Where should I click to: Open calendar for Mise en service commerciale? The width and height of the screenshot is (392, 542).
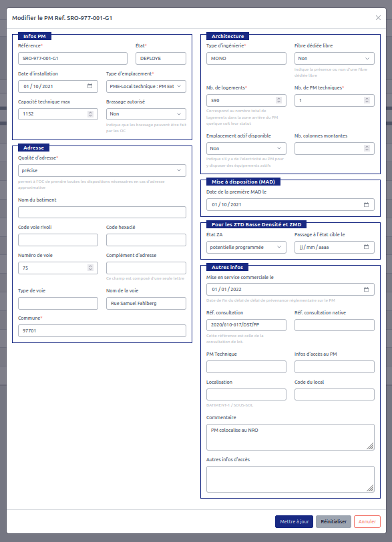[x=367, y=289]
